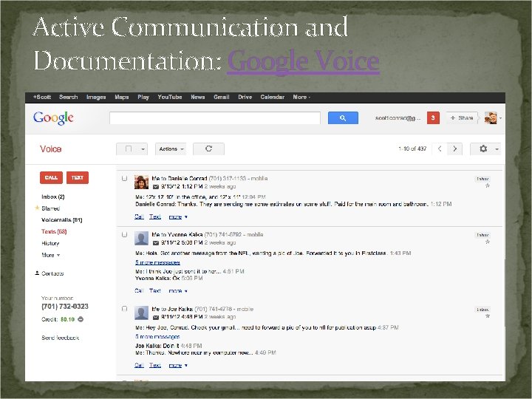Image resolution: width=532 pixels, height=399 pixels.
Task: Expand 5 more messages for Joe Kalka
Action: pos(157,337)
